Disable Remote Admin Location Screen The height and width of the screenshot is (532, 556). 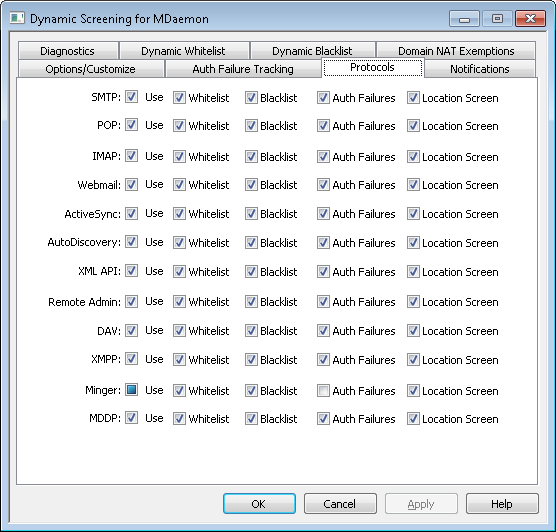[x=413, y=301]
